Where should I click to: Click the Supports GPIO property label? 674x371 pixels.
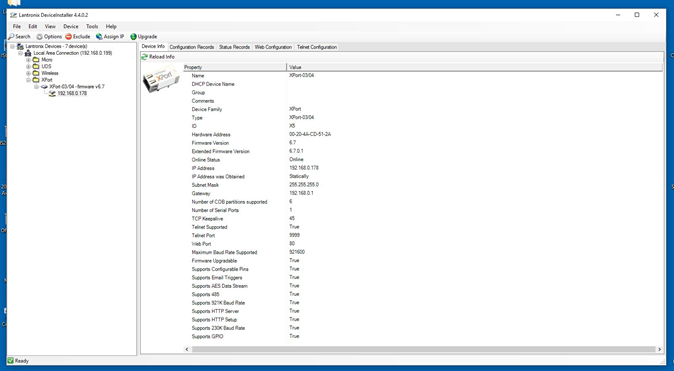207,337
